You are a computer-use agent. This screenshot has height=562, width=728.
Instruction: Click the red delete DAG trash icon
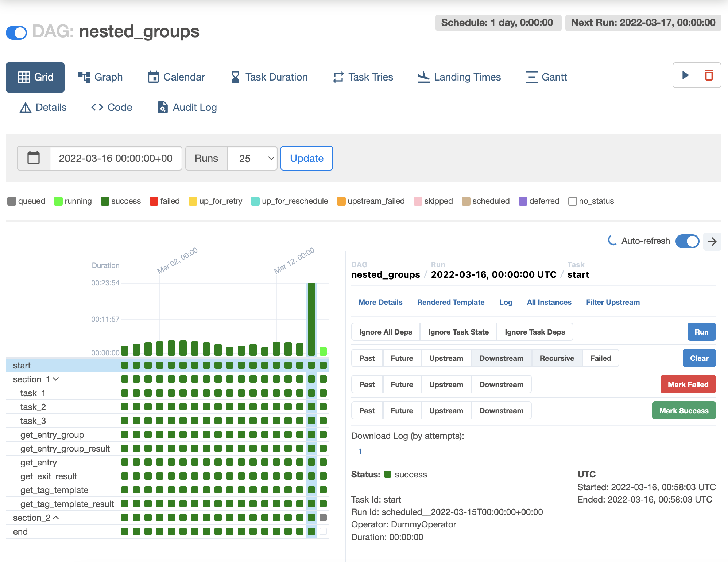pos(709,75)
